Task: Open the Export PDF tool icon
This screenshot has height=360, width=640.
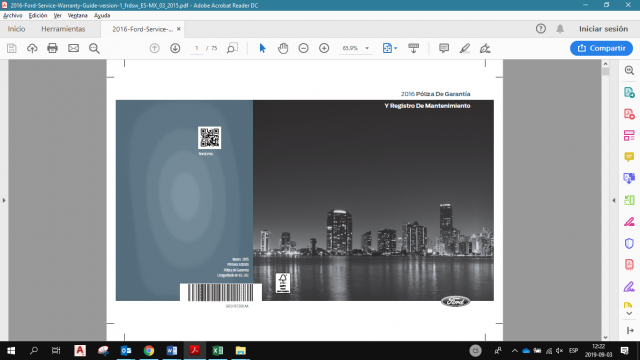Action: pyautogui.click(x=629, y=92)
